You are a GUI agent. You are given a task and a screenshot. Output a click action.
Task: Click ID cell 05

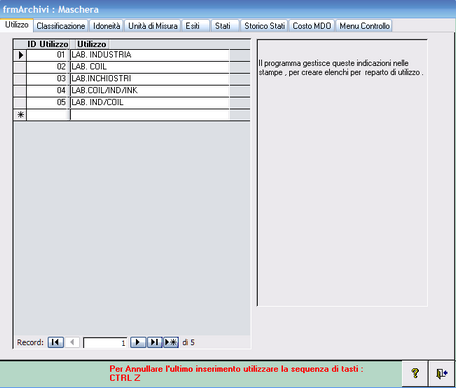48,103
